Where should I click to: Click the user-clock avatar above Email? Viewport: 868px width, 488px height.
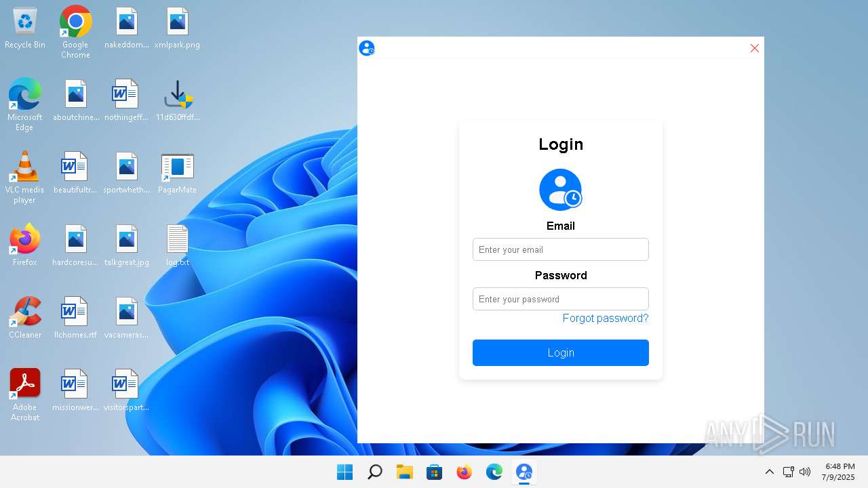[560, 190]
